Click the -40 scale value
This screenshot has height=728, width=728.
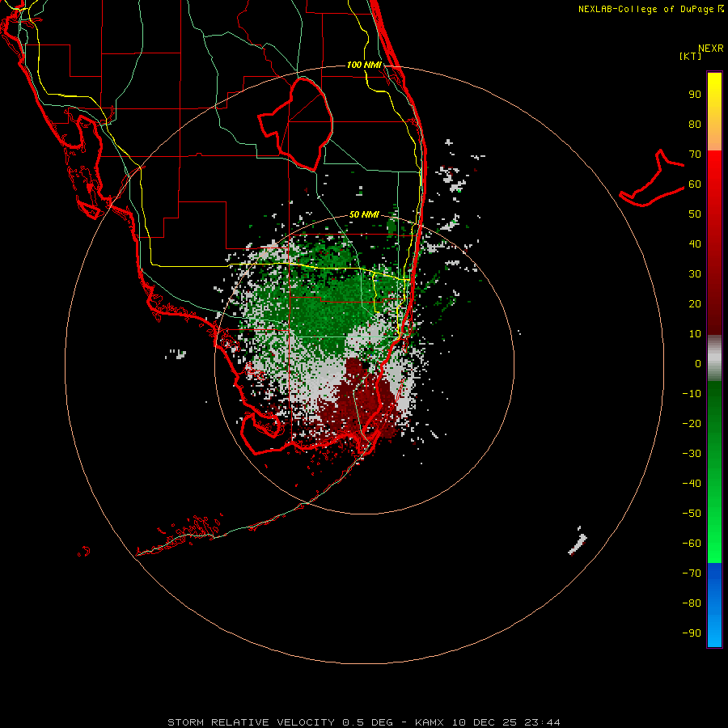692,484
